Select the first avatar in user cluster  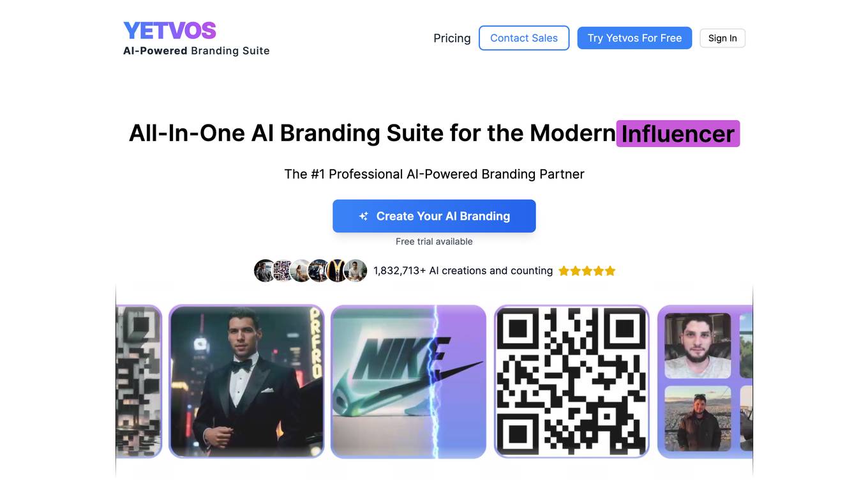pyautogui.click(x=264, y=271)
